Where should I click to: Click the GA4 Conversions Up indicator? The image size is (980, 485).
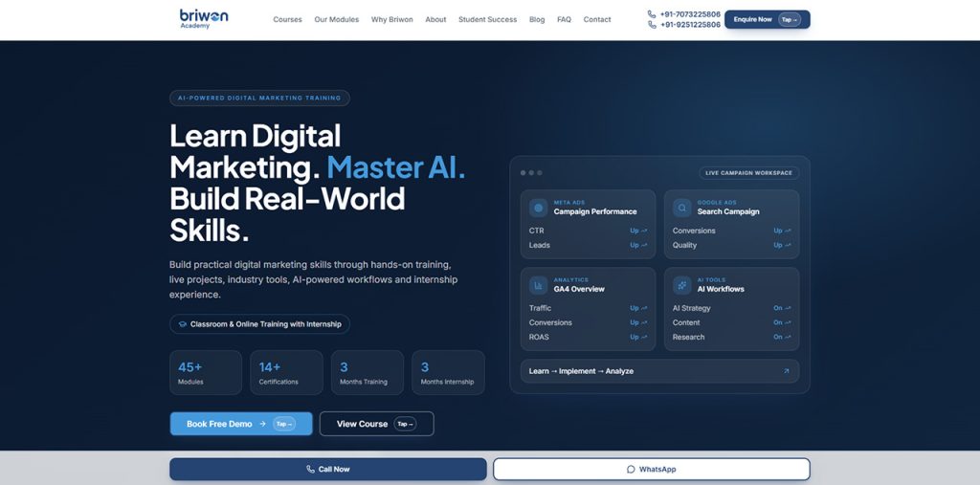pos(638,322)
